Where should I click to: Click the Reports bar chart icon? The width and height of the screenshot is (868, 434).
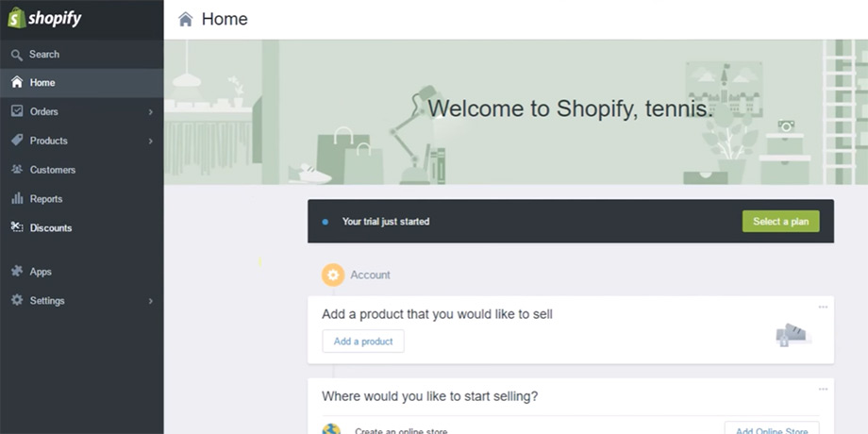(x=17, y=198)
